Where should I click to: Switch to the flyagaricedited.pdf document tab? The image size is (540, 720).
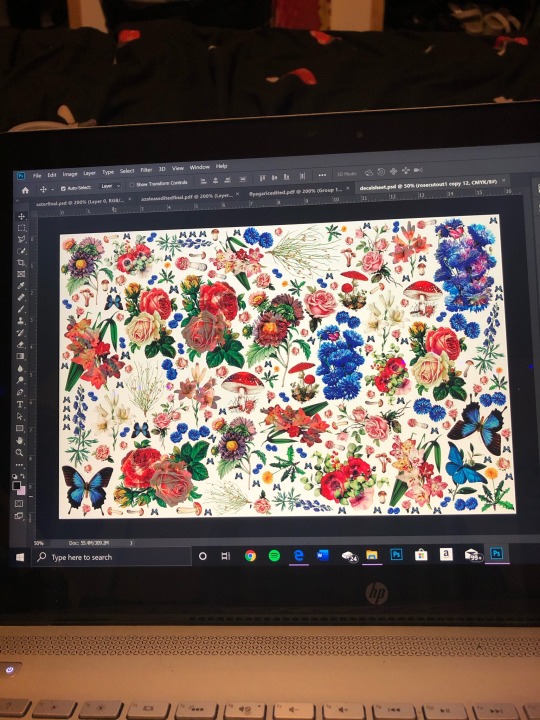click(x=296, y=191)
